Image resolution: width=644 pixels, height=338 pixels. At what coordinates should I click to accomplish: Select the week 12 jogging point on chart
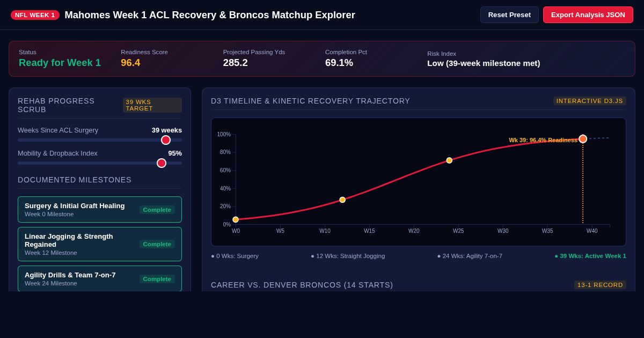tap(342, 200)
